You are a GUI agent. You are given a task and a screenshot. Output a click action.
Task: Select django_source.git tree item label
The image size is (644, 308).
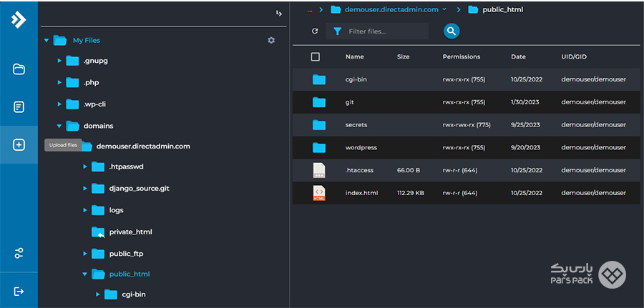pos(140,189)
